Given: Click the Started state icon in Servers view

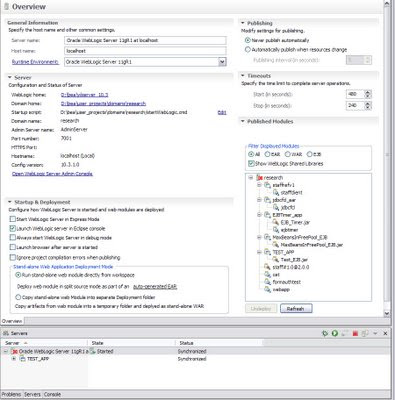Looking at the screenshot, I should [x=93, y=351].
